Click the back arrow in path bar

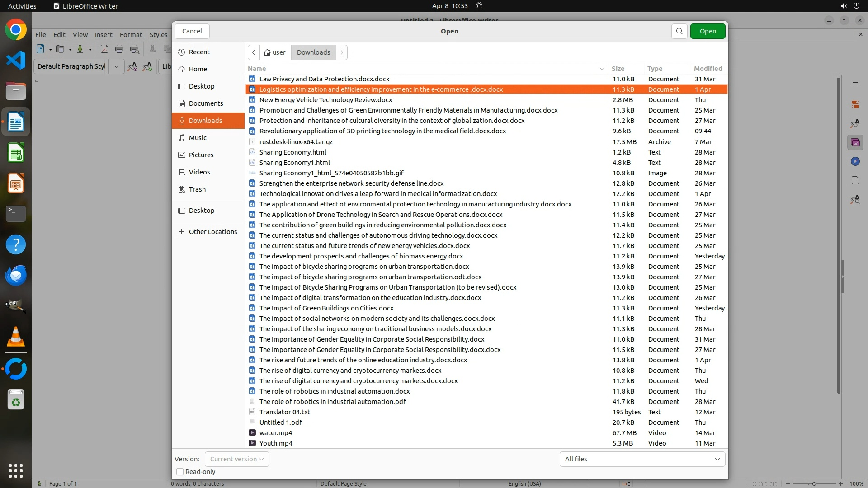254,52
